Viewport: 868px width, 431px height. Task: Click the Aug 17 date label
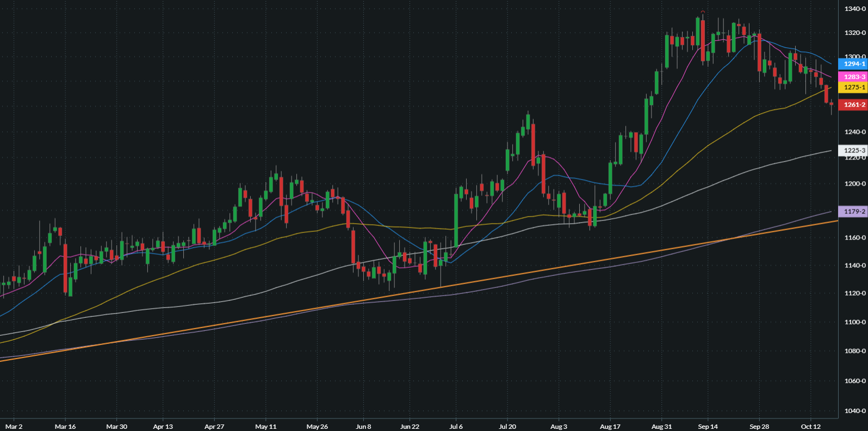click(610, 427)
